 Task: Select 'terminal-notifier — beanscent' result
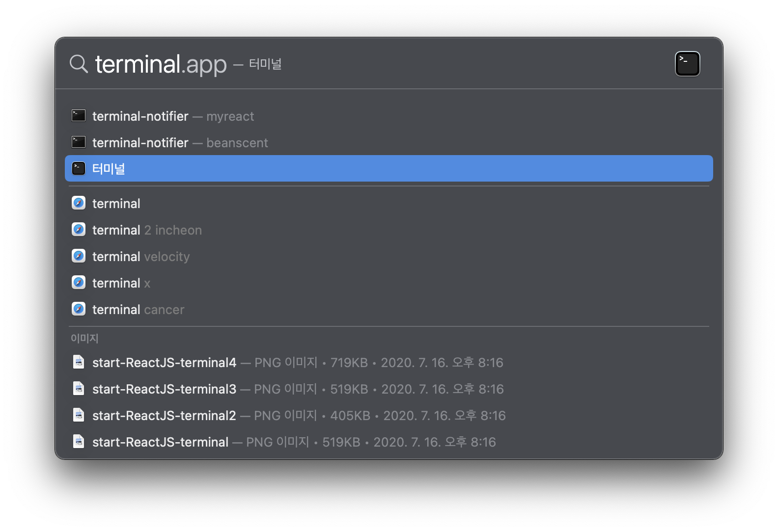tap(389, 142)
